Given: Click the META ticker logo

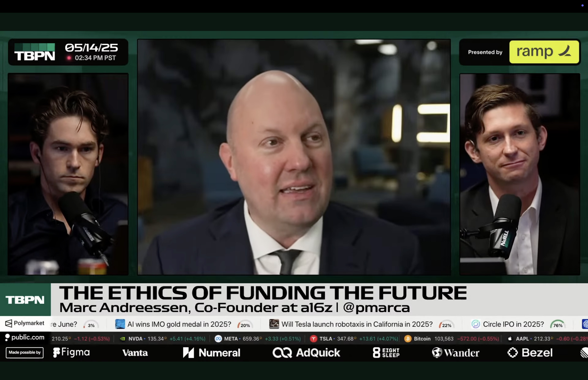Looking at the screenshot, I should (218, 339).
